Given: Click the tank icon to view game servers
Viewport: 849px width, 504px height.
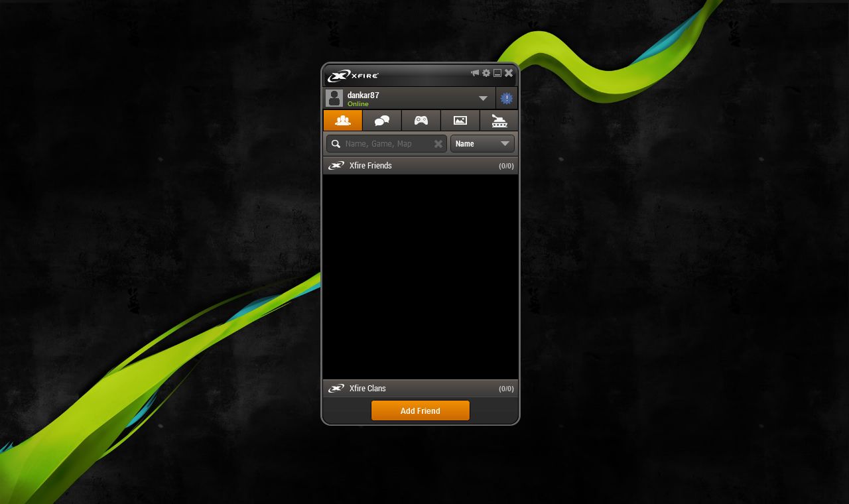Looking at the screenshot, I should 498,120.
